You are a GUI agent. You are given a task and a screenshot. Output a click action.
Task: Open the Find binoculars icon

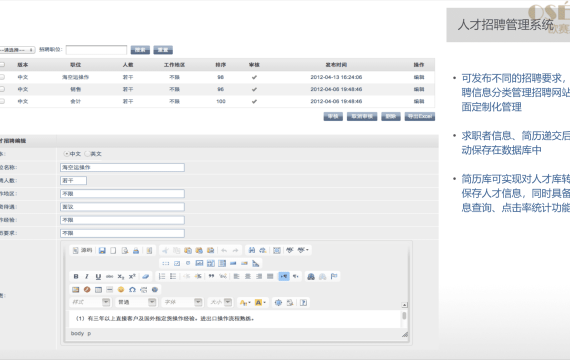(252, 250)
